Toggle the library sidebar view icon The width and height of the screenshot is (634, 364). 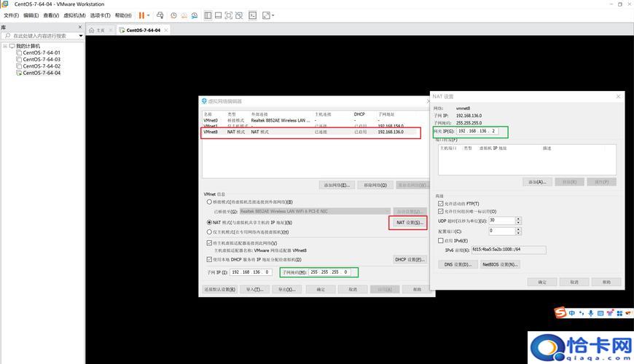click(x=208, y=15)
